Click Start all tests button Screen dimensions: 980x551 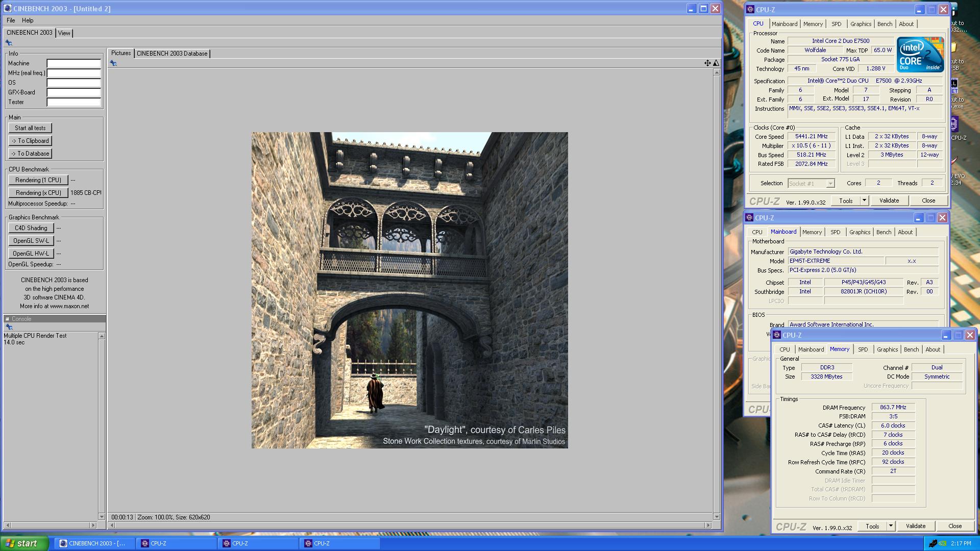pos(30,128)
